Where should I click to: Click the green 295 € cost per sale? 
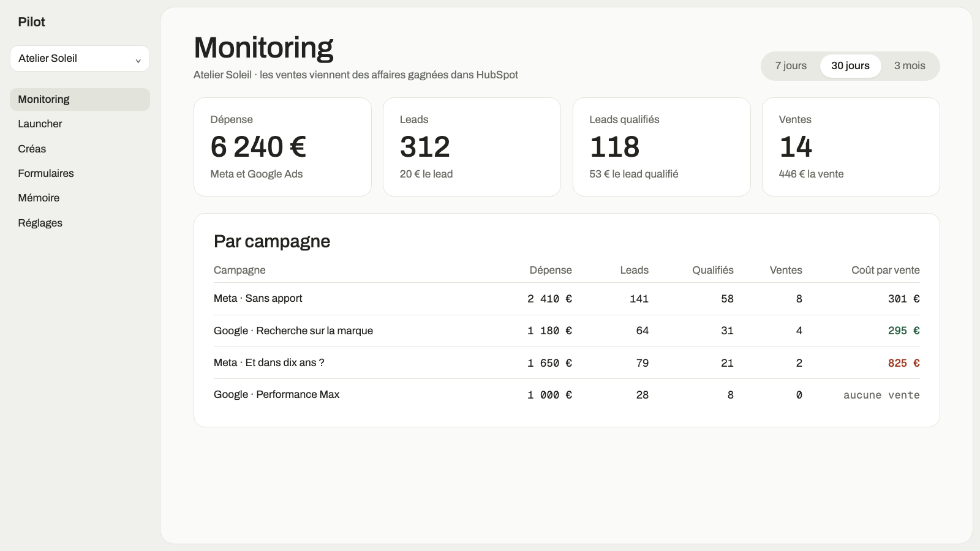click(x=903, y=331)
